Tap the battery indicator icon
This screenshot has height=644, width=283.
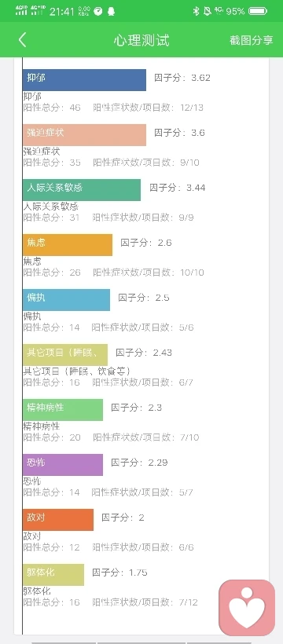click(x=258, y=11)
